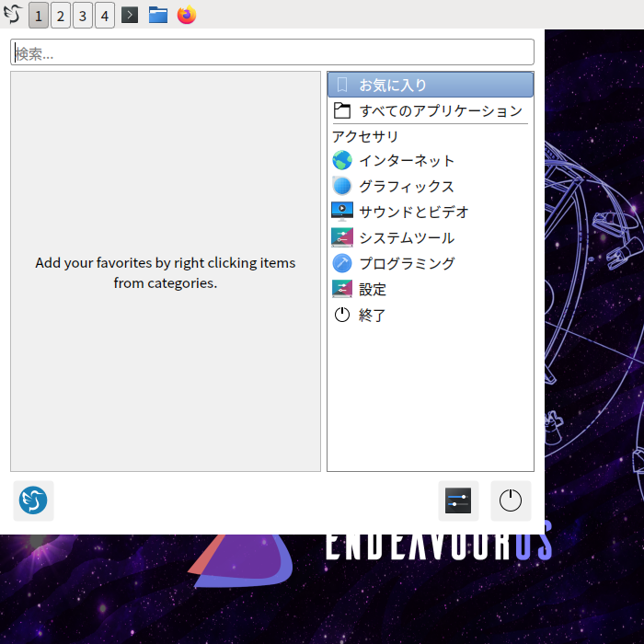
Task: Click the blue circle グラフィックス icon
Action: coord(342,186)
